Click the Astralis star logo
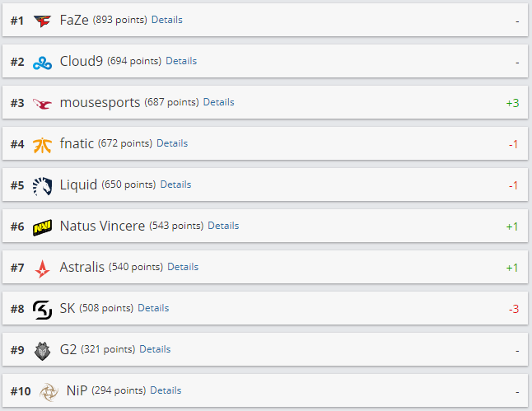 pos(43,268)
